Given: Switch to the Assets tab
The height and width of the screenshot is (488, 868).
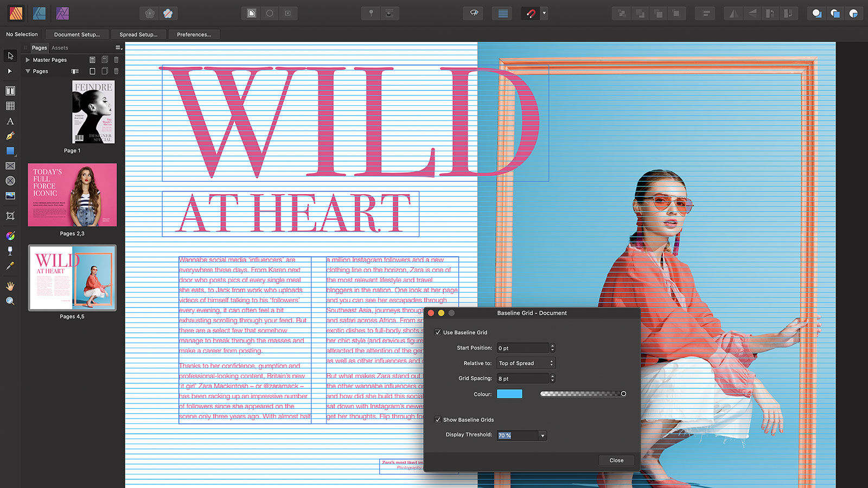Looking at the screenshot, I should click(x=60, y=48).
